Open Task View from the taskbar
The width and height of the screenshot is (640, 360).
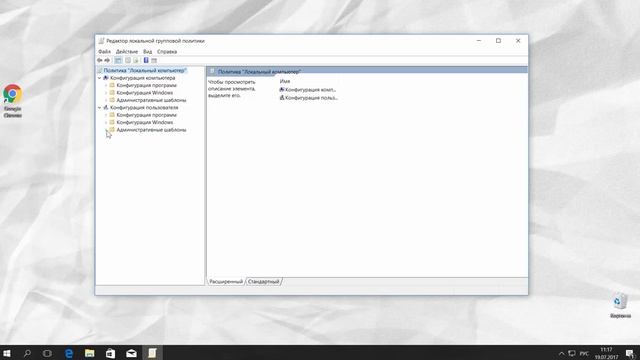[x=47, y=353]
